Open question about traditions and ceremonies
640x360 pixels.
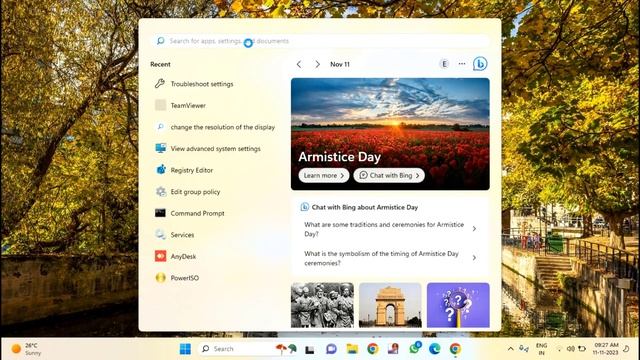click(x=390, y=229)
